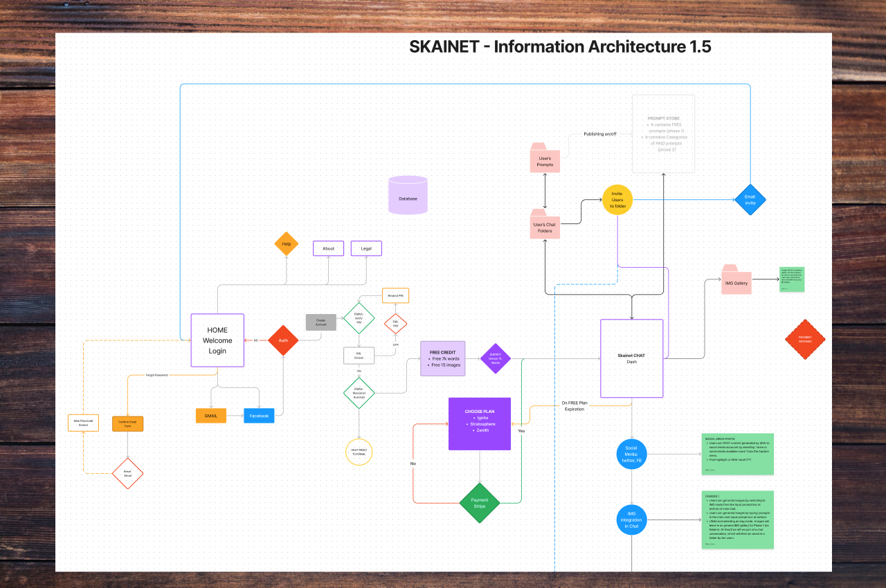The image size is (886, 588).
Task: Select the blue Email Invite diamond
Action: pos(750,199)
